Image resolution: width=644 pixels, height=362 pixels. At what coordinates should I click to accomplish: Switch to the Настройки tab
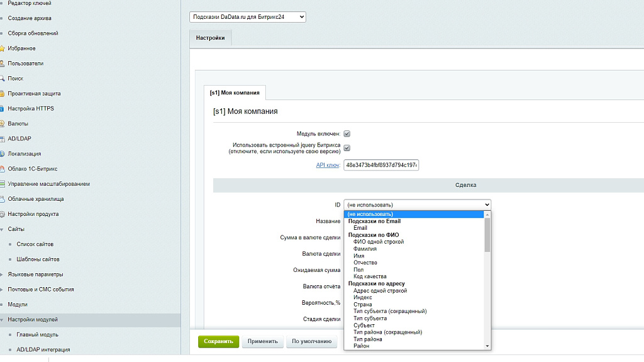point(210,38)
